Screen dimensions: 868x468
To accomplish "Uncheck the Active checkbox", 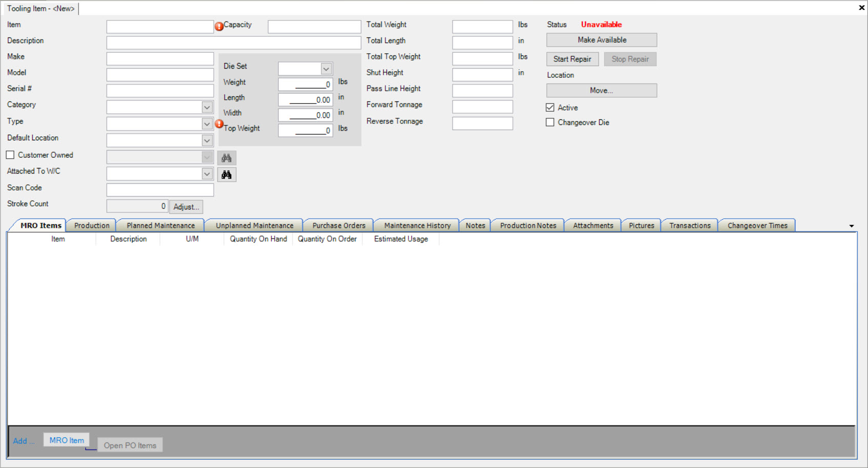I will tap(550, 108).
